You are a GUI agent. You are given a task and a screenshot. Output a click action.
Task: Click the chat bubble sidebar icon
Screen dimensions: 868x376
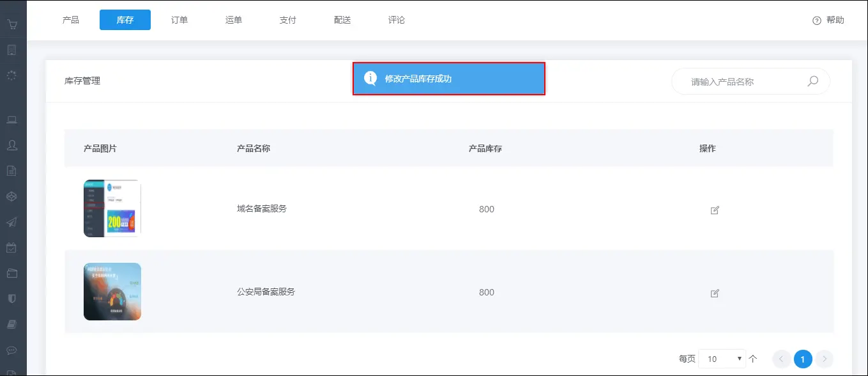pos(12,350)
